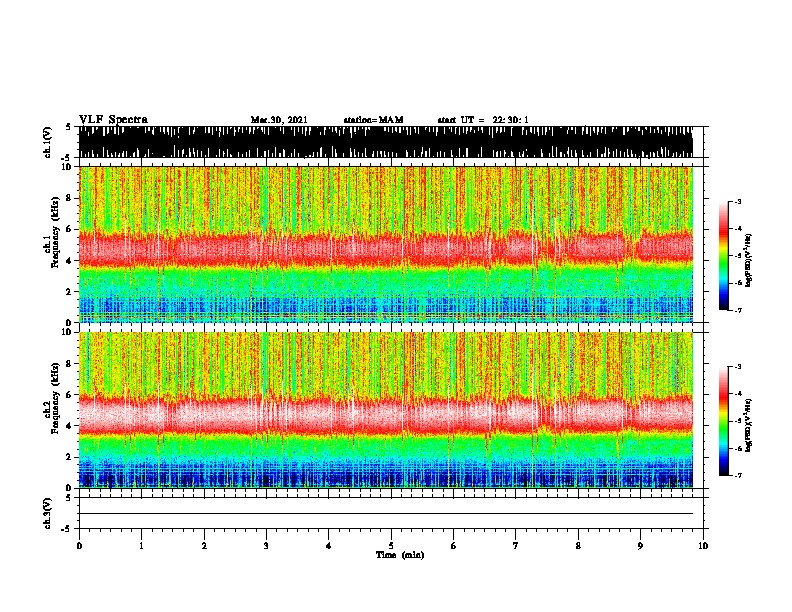This screenshot has height=612, width=792.
Task: Click the "VLF Spectra" title text
Action: click(113, 120)
